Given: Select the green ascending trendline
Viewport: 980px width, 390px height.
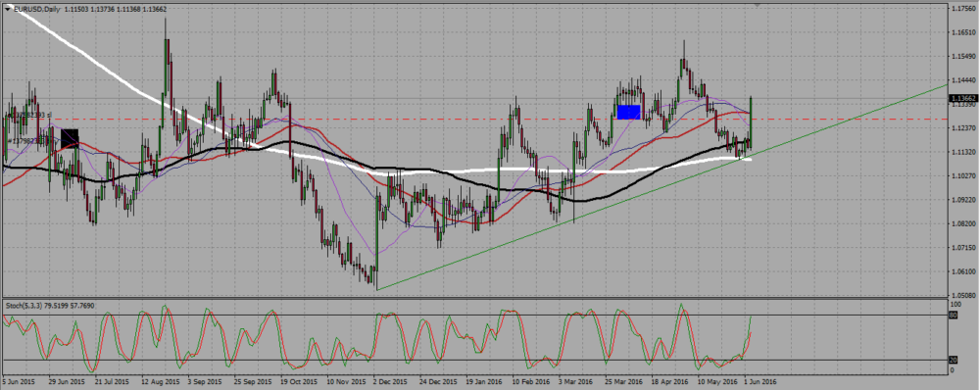Looking at the screenshot, I should tap(662, 186).
